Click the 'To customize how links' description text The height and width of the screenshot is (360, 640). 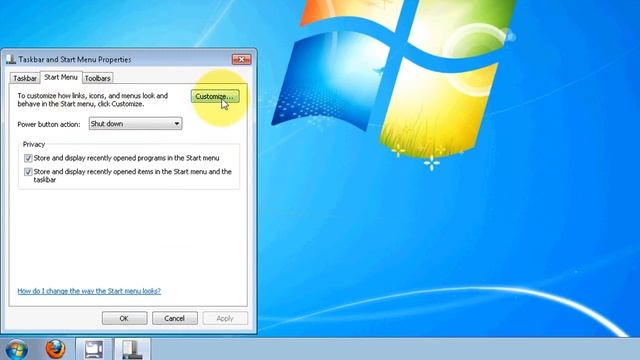tap(93, 100)
